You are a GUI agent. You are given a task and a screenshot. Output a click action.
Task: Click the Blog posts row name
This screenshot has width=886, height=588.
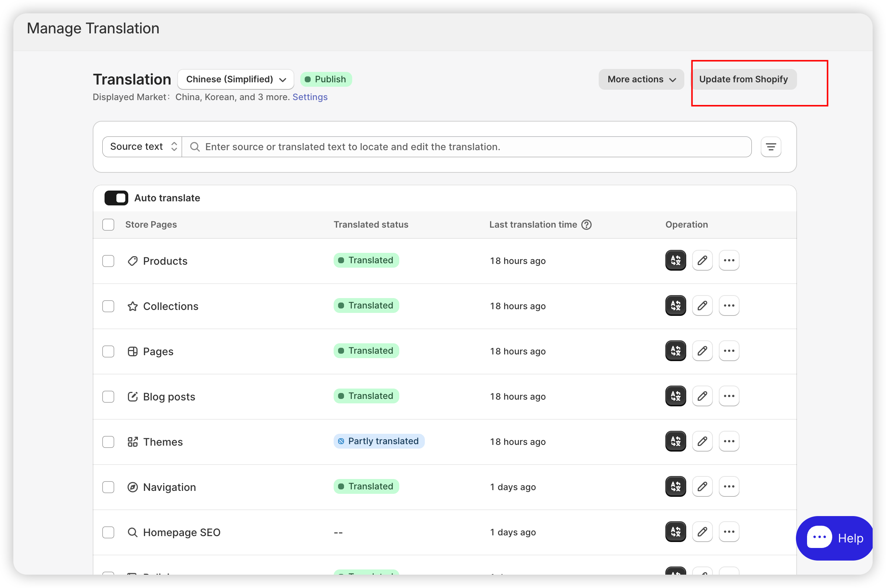[169, 397]
